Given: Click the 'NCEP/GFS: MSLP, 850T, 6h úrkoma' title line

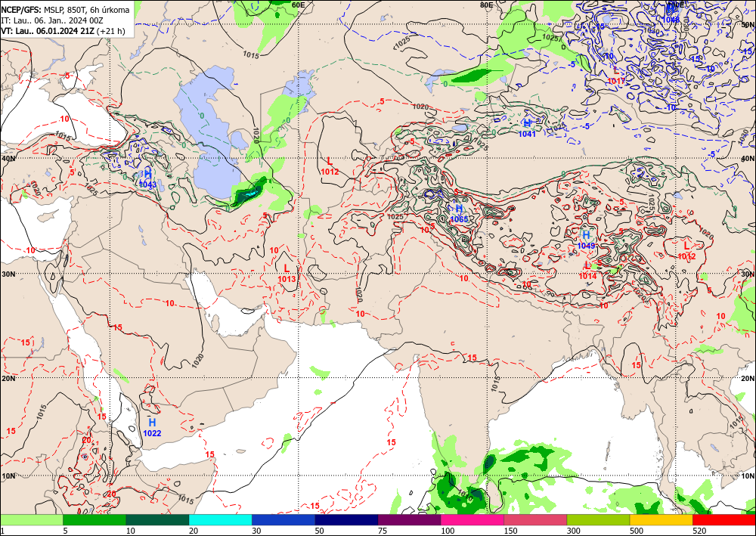Looking at the screenshot, I should pos(65,10).
